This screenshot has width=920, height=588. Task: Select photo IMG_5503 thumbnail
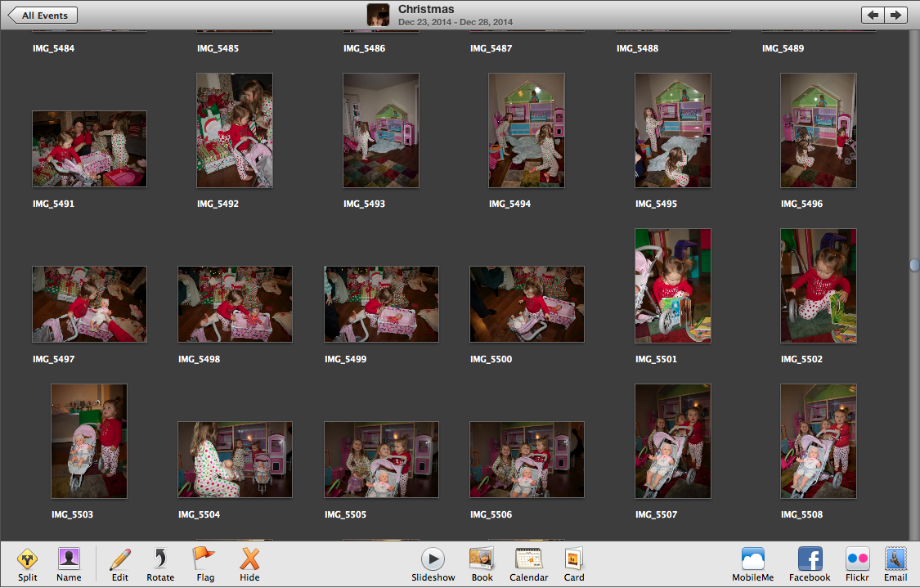click(x=89, y=442)
